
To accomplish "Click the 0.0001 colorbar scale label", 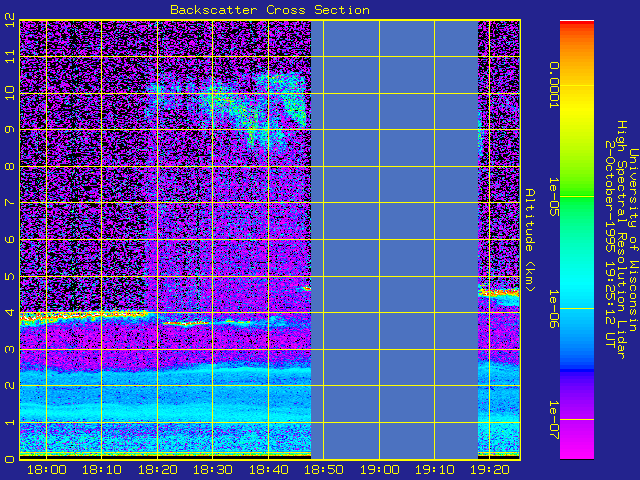I will (x=553, y=85).
